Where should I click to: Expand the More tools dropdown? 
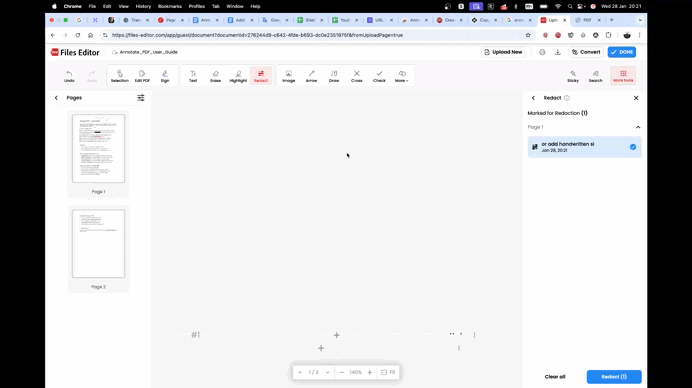402,76
